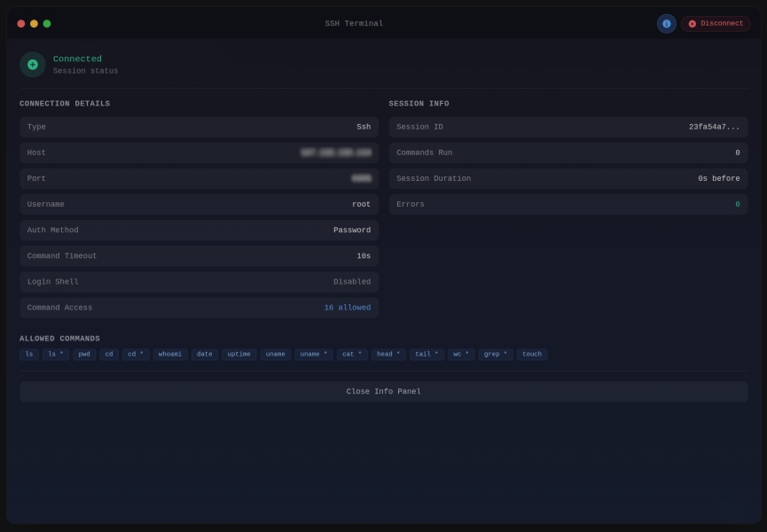Select the 'whoami' allowed command tag
This screenshot has width=767, height=532.
(169, 355)
